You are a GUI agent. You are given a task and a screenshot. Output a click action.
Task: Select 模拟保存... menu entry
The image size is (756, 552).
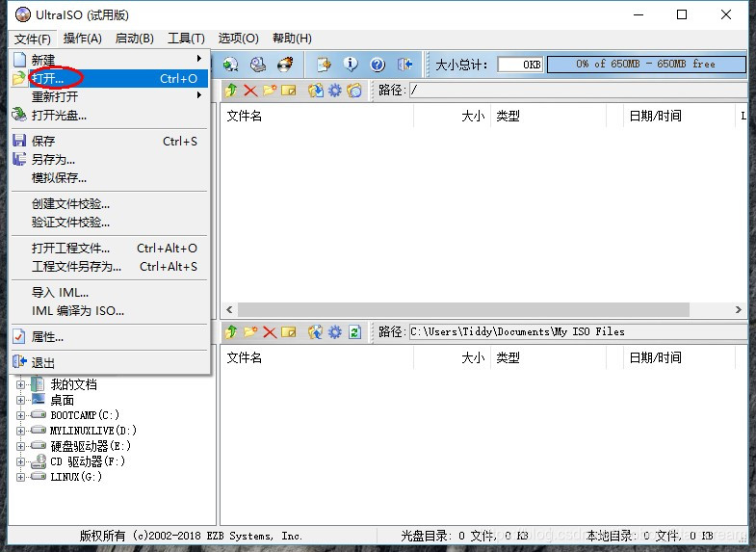coord(110,177)
